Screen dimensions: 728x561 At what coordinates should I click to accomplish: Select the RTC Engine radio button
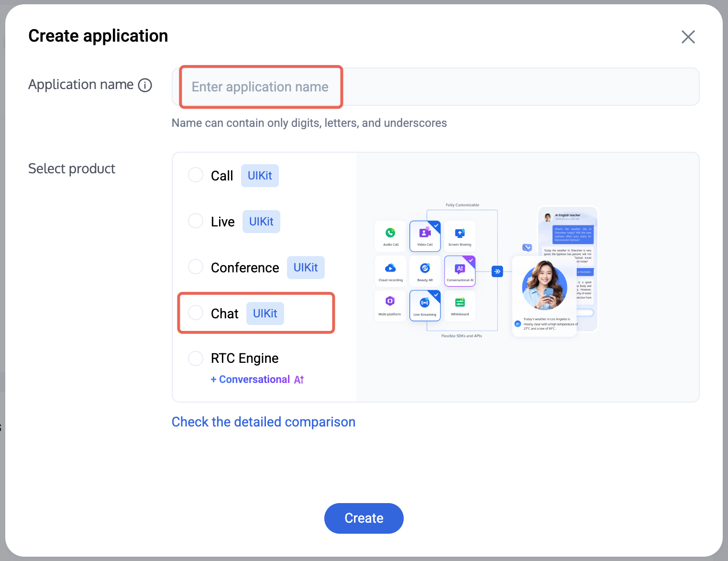196,358
